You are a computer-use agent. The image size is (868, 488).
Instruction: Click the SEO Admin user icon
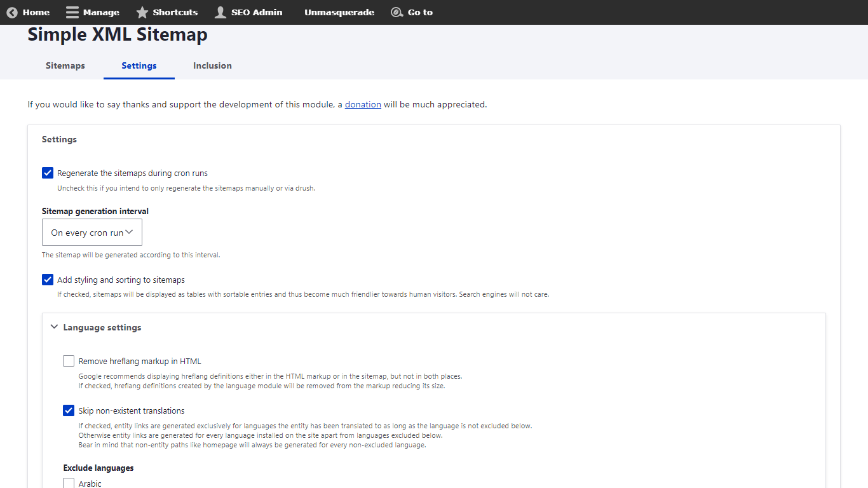pos(220,12)
